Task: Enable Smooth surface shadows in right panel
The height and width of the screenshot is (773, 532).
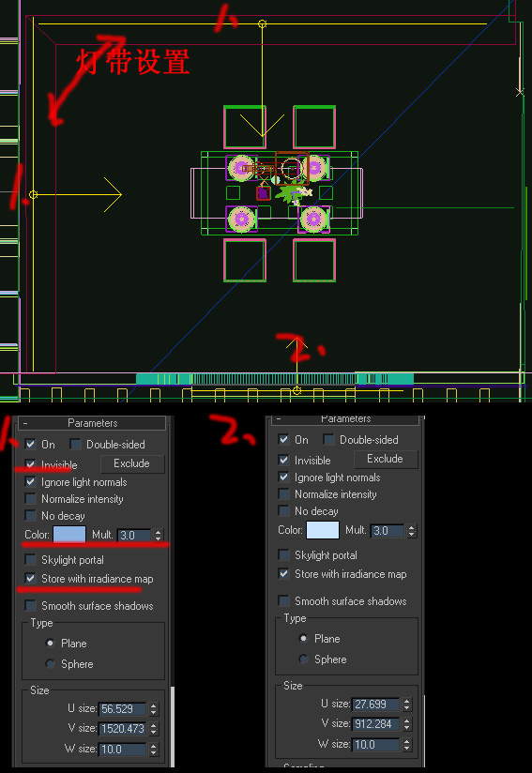Action: coord(284,600)
